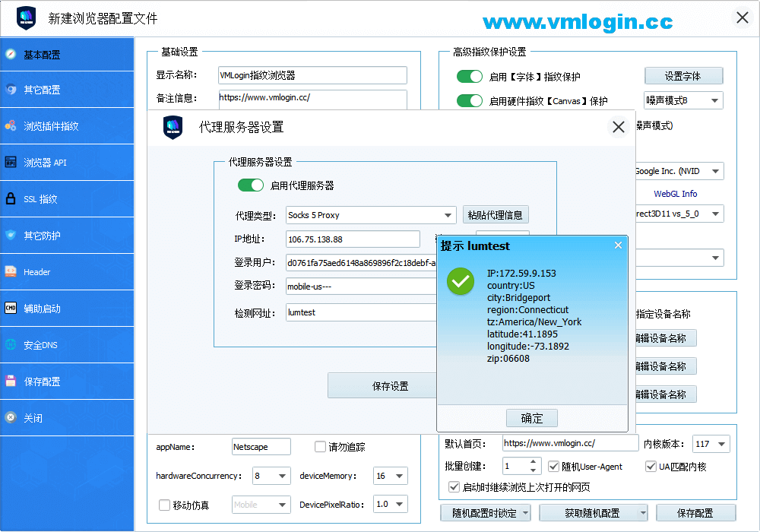Click the plugin icon beside 浏览插件指纹

(x=11, y=125)
